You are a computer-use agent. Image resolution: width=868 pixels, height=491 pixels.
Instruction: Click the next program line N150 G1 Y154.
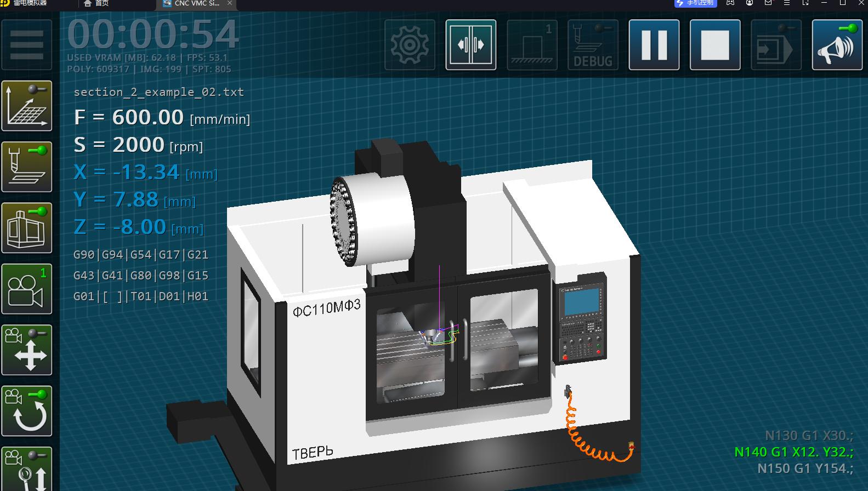(805, 469)
